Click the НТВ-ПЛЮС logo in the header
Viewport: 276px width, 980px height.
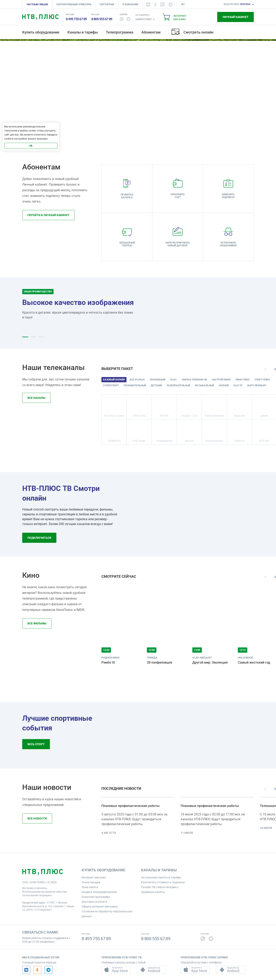(40, 17)
